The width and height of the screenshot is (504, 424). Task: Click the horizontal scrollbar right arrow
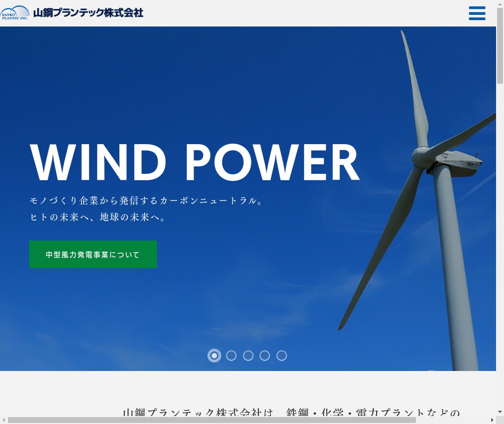tap(492, 420)
